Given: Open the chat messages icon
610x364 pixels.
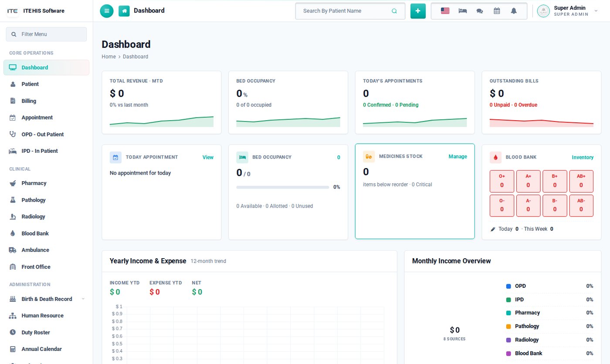Looking at the screenshot, I should tap(480, 11).
